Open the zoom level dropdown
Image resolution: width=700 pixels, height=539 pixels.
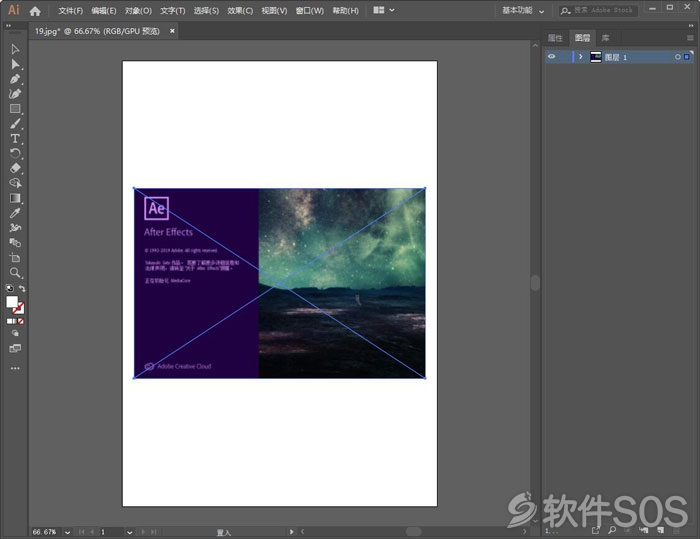pos(67,532)
